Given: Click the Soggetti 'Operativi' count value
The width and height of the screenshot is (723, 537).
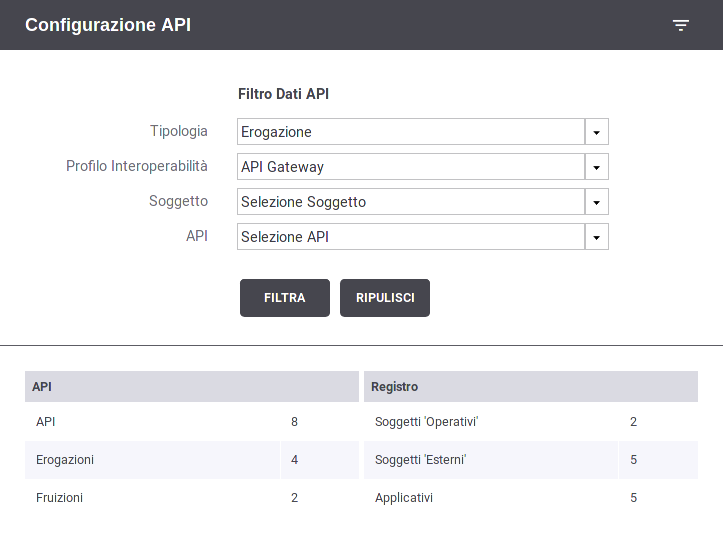Looking at the screenshot, I should tap(634, 422).
